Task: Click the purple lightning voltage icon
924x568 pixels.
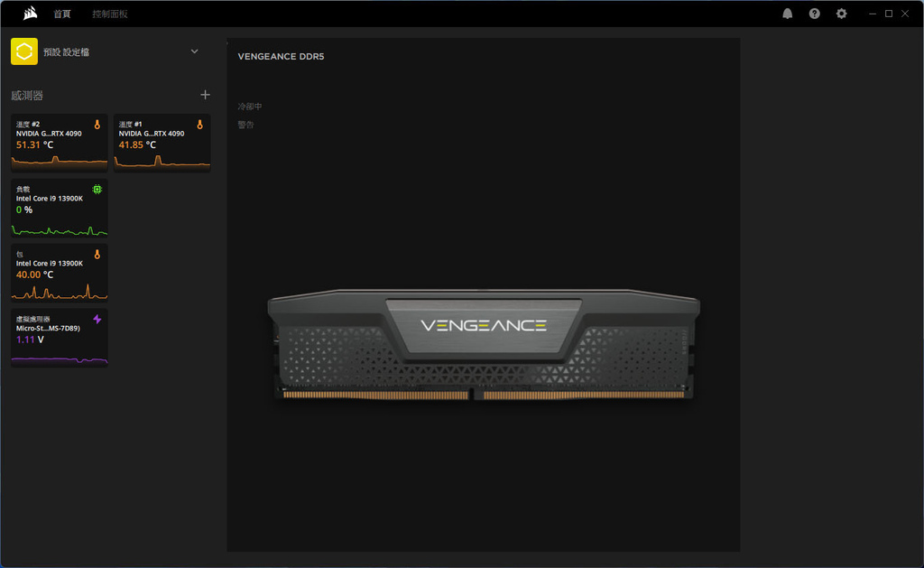Action: (97, 319)
